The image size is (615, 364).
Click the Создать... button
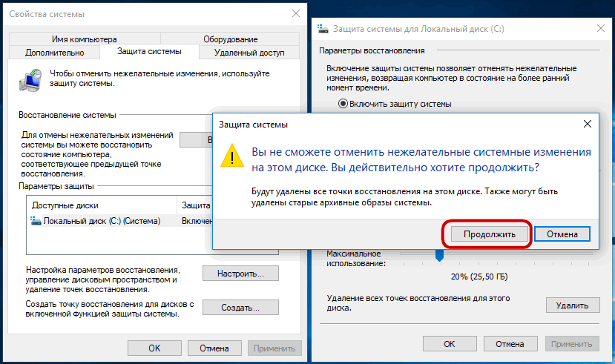[240, 308]
